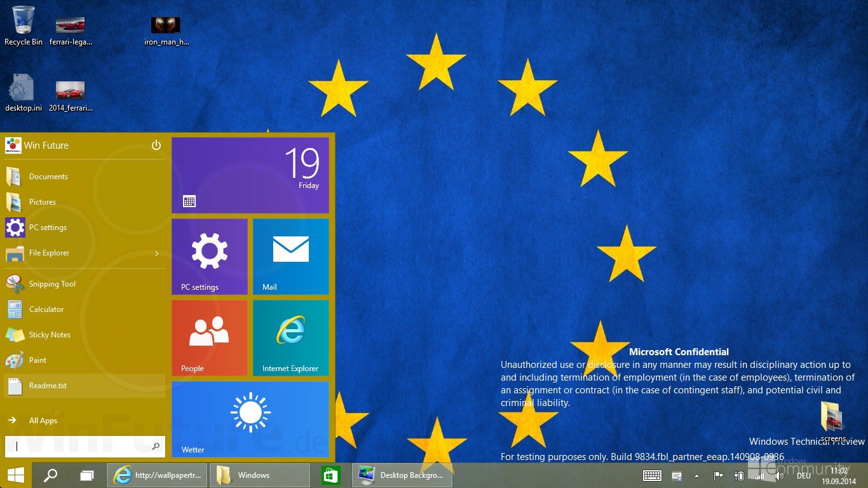The width and height of the screenshot is (868, 488).
Task: Click the battery power tray icon
Action: tap(738, 476)
